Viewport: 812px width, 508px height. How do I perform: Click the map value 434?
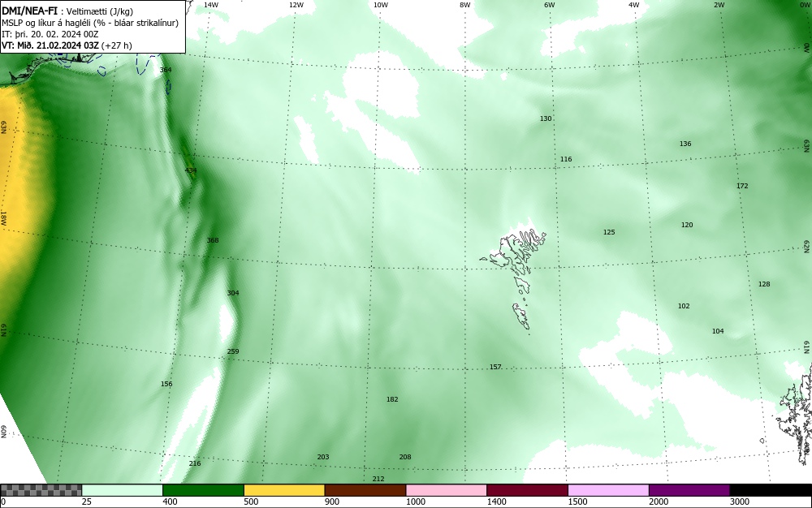click(191, 170)
